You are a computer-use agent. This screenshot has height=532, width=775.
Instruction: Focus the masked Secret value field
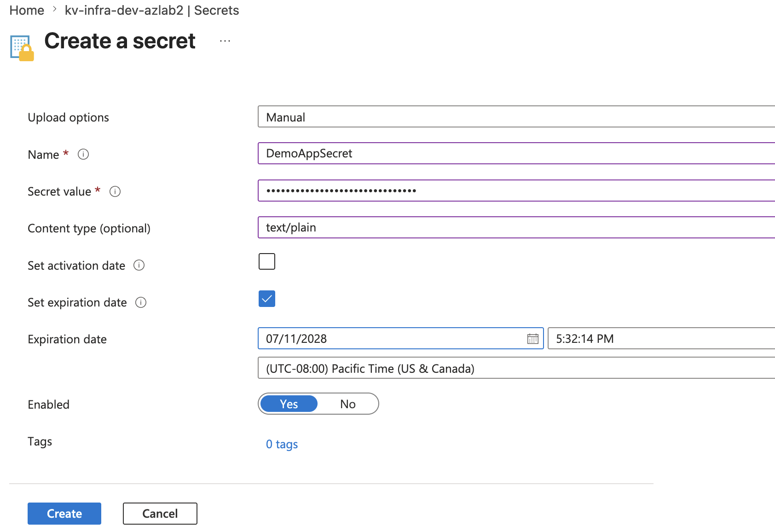516,191
